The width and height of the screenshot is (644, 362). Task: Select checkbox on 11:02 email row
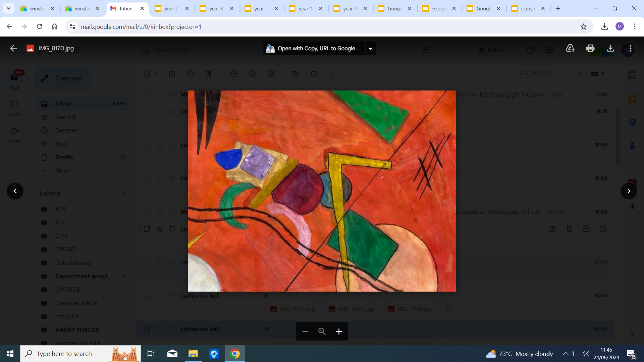click(x=147, y=212)
